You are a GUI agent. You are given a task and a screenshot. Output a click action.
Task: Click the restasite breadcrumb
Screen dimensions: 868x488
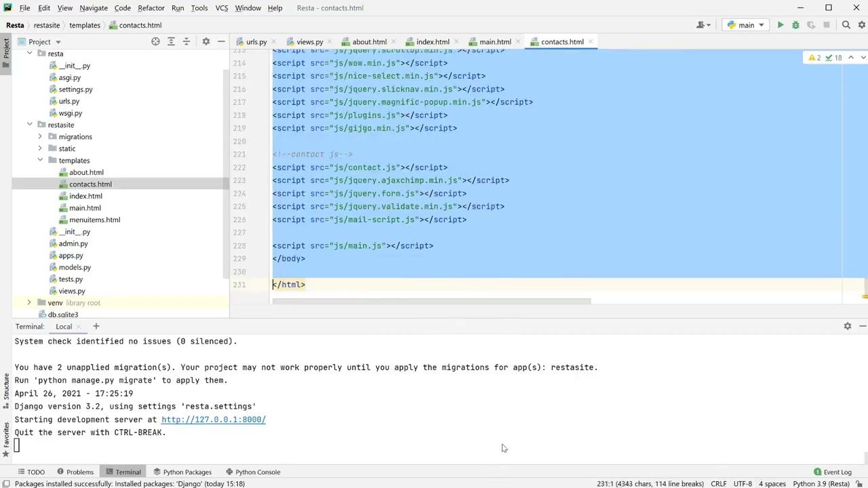tap(47, 25)
